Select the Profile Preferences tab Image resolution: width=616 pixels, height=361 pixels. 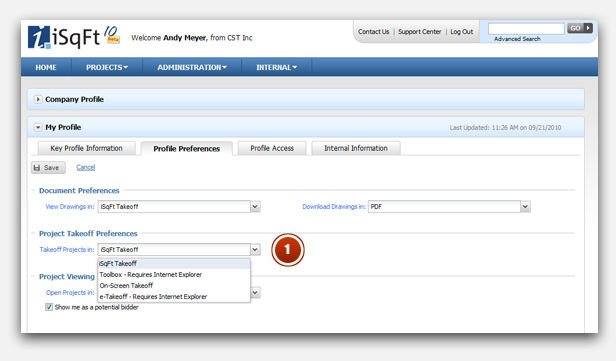point(187,148)
